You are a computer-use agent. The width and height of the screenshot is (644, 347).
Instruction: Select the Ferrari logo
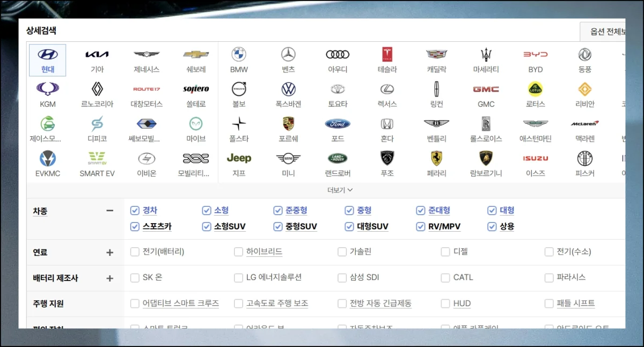point(436,158)
